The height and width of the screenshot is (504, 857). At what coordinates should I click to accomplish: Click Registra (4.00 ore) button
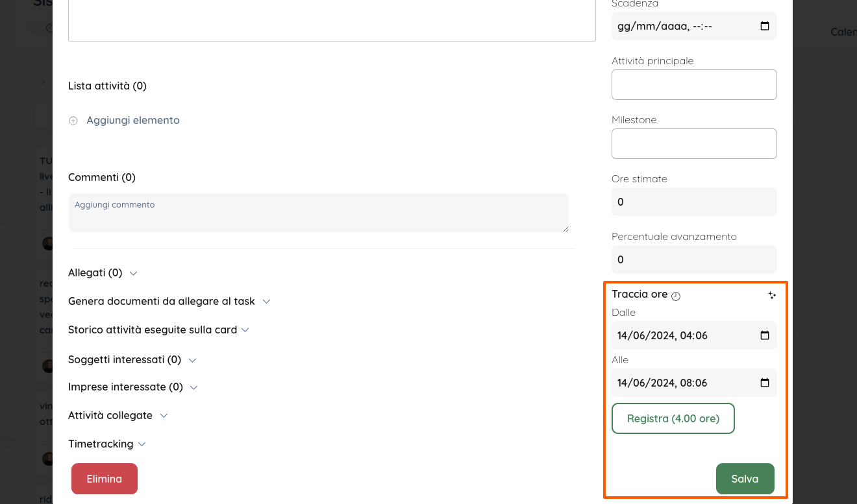click(x=673, y=418)
